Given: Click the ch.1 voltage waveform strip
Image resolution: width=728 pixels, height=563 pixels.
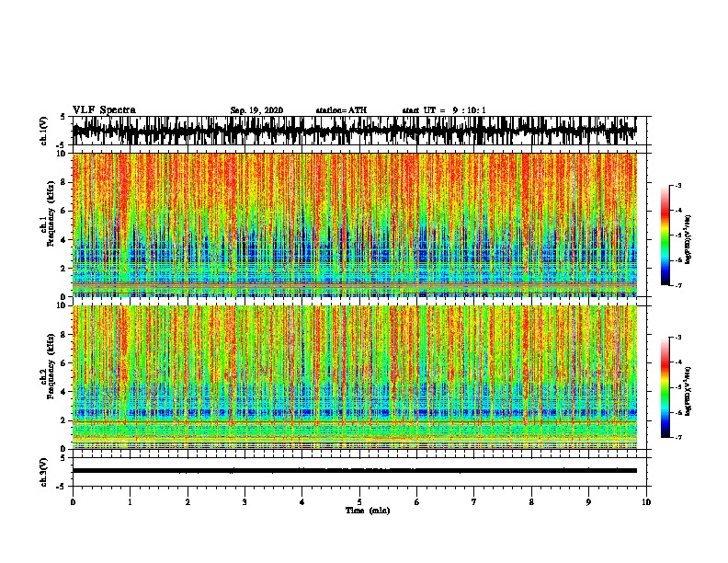Looking at the screenshot, I should tap(354, 131).
